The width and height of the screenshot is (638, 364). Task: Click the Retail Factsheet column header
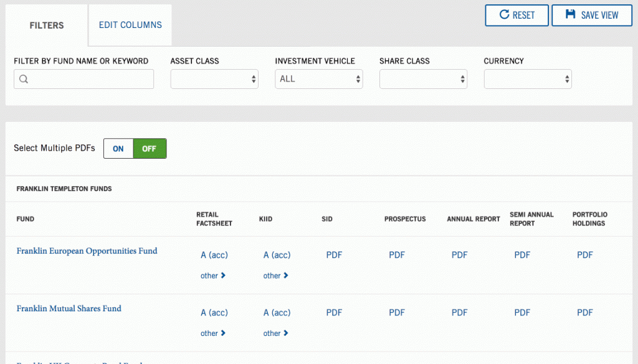[x=214, y=219]
